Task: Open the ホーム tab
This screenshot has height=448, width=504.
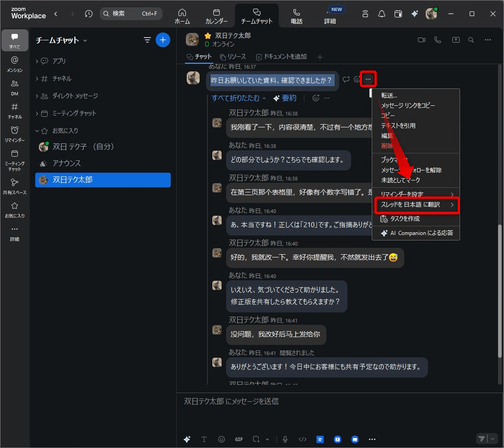Action: [182, 16]
